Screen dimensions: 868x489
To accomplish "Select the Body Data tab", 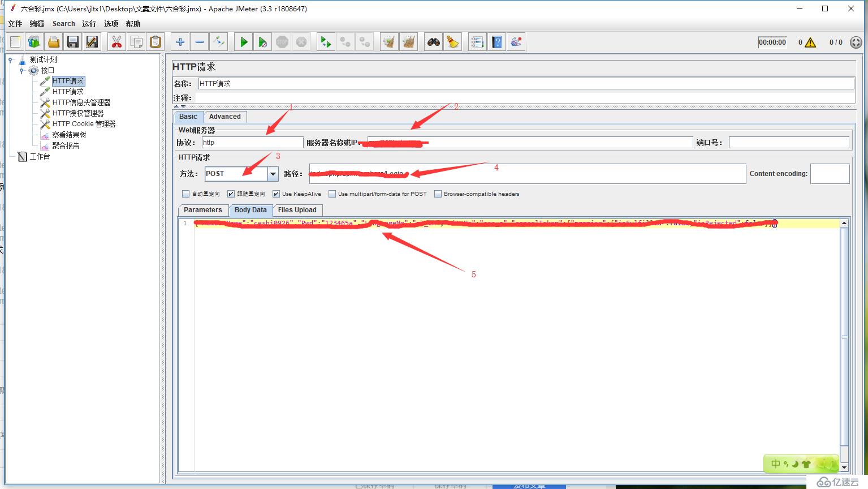I will [251, 210].
